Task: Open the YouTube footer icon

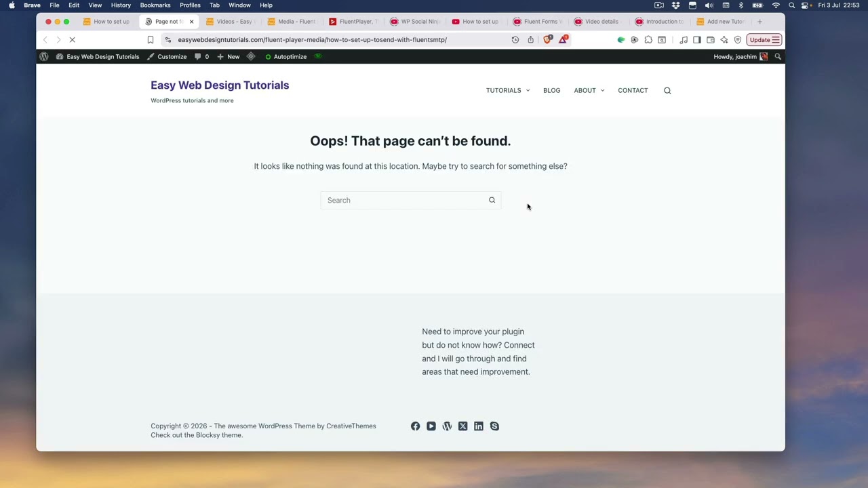Action: [431, 426]
